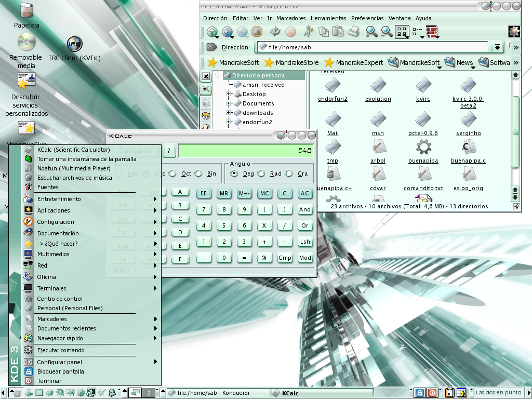Open Papelera trash on desktop

pyautogui.click(x=26, y=16)
